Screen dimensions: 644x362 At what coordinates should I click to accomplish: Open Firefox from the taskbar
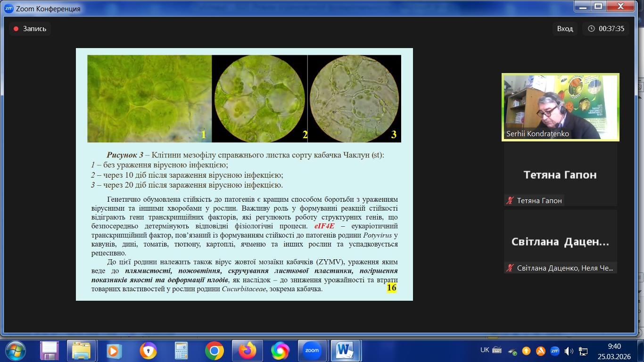click(x=247, y=351)
